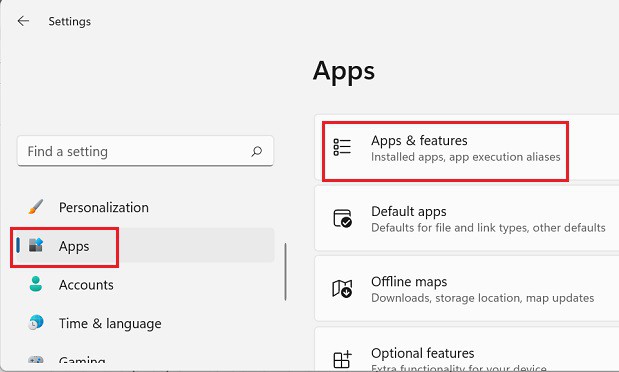The height and width of the screenshot is (372, 619).
Task: Click 'Downloads, storage location, map updates' text
Action: pyautogui.click(x=482, y=298)
